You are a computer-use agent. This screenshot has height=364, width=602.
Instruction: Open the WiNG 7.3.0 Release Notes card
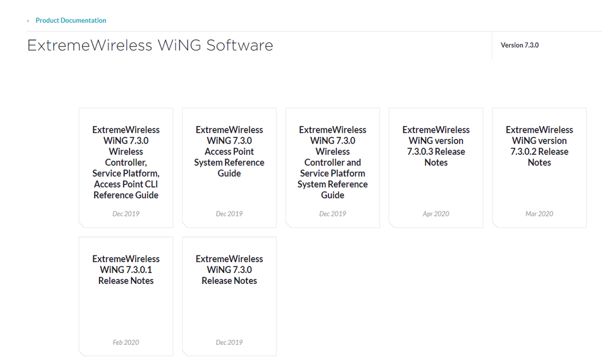click(x=229, y=269)
